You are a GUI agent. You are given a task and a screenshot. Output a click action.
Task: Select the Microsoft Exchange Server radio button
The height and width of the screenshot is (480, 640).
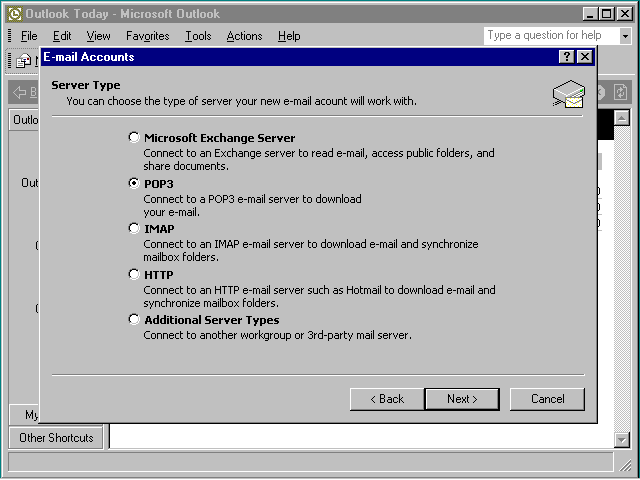[x=134, y=138]
